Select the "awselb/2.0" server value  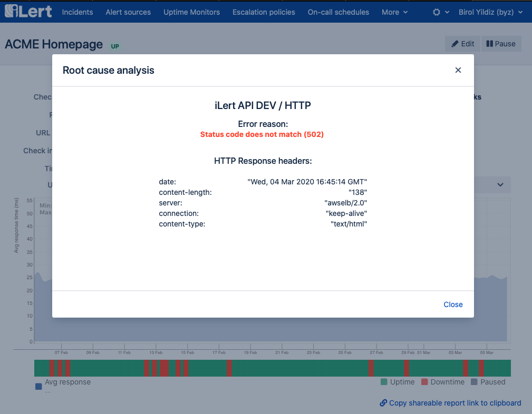pyautogui.click(x=346, y=203)
